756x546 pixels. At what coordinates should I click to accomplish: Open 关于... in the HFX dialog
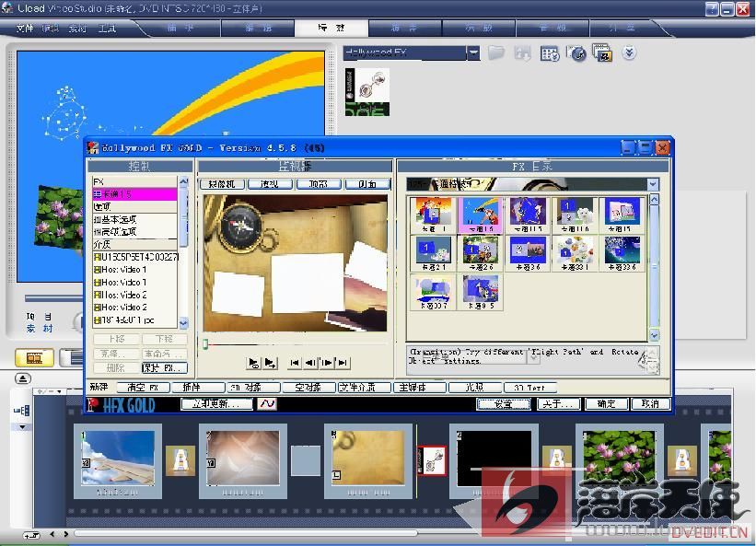click(558, 404)
